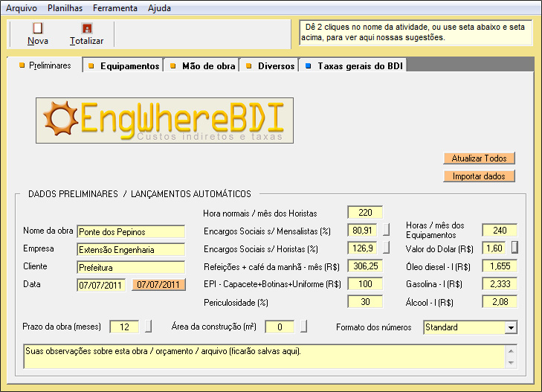Click small button beside Prazo da obra
This screenshot has width=542, height=392.
point(148,327)
